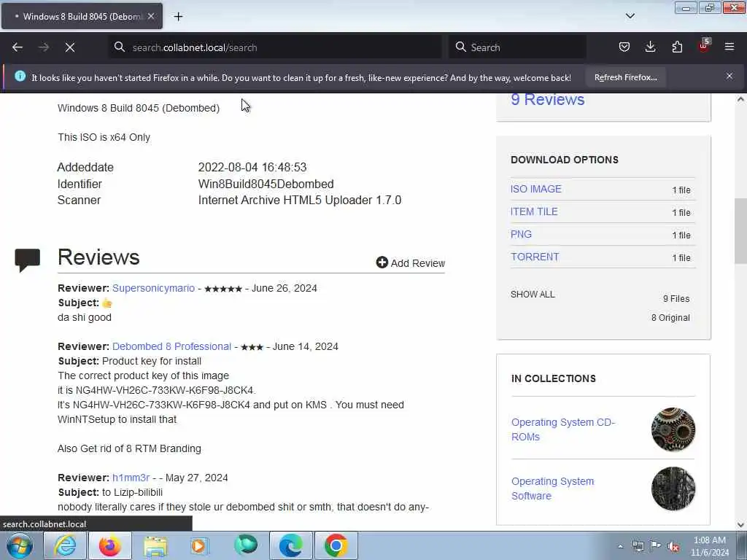The image size is (747, 560).
Task: Click the DOWNLOAD OPTIONS heading
Action: point(565,160)
